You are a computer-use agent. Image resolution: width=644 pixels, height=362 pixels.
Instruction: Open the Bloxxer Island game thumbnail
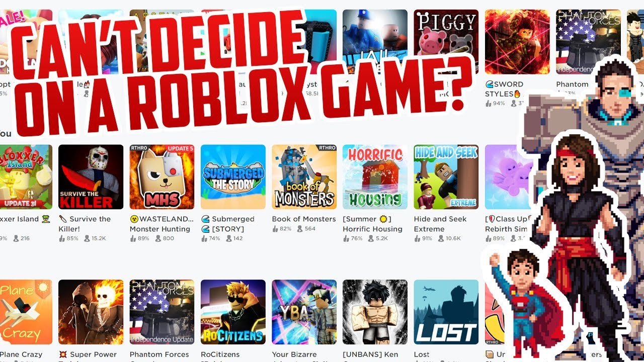click(26, 177)
